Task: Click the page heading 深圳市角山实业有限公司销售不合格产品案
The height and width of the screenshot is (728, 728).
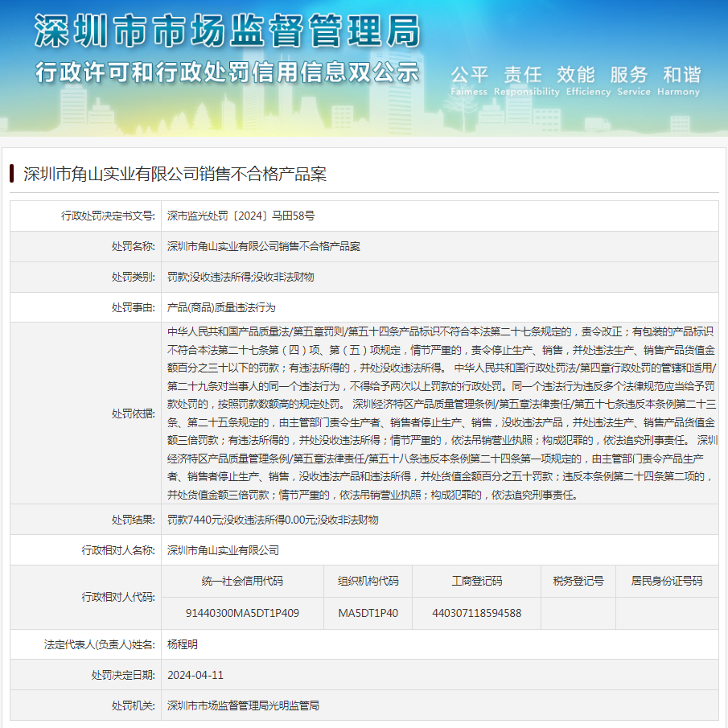Action: [175, 174]
